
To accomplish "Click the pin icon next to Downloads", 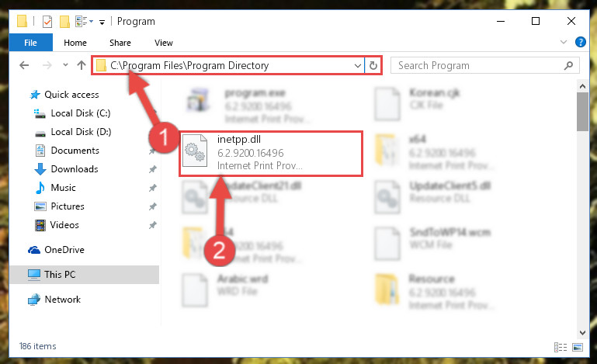I will click(x=153, y=169).
